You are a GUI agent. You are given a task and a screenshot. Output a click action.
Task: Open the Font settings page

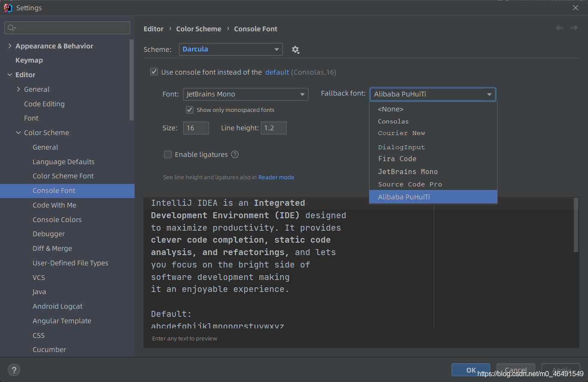tap(31, 118)
